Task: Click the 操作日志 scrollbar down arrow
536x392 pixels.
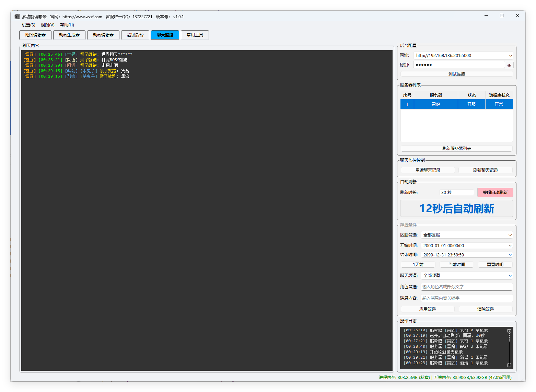Action: 509,365
